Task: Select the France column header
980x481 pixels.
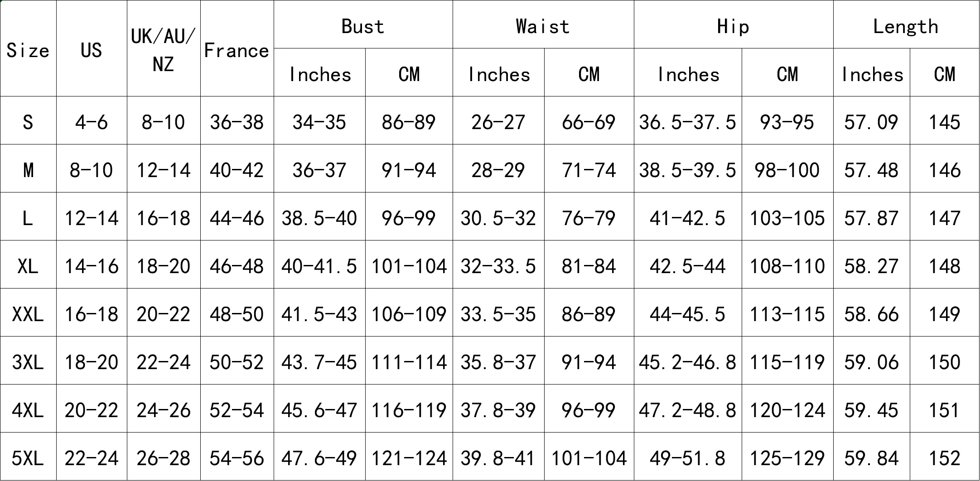Action: tap(237, 50)
